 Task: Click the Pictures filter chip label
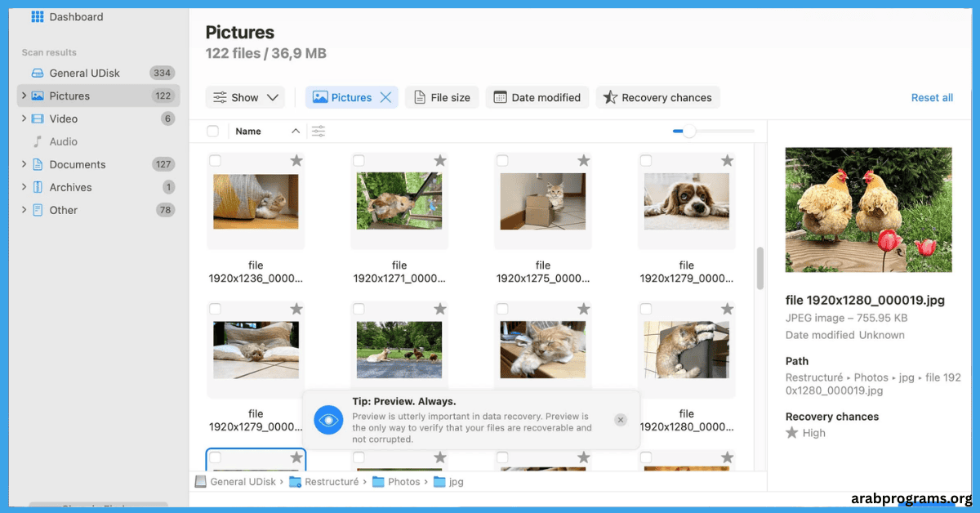pyautogui.click(x=351, y=97)
